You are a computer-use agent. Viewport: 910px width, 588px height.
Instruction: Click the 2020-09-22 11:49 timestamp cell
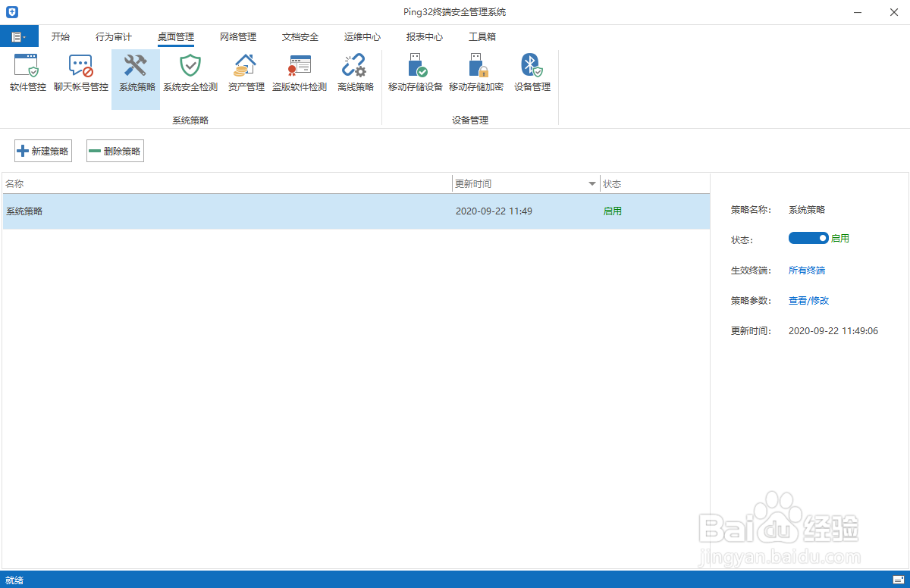pos(494,211)
